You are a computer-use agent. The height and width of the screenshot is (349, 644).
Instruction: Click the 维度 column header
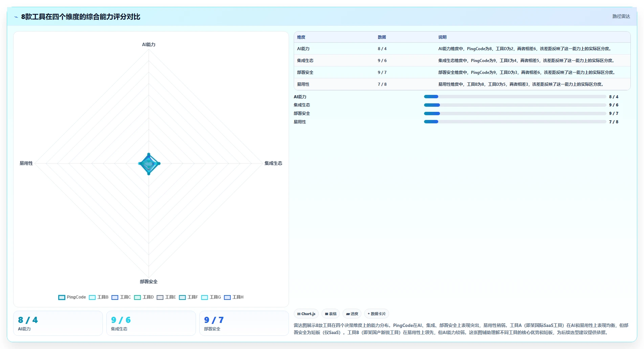[301, 37]
